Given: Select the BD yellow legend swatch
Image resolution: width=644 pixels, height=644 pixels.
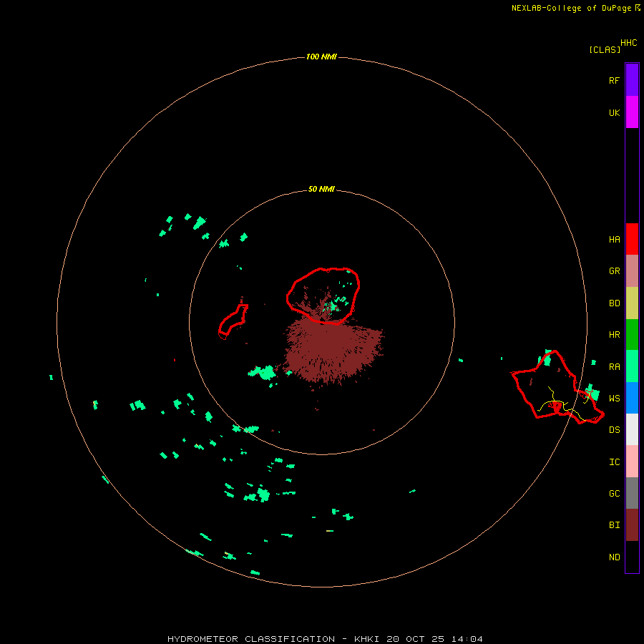Looking at the screenshot, I should 632,303.
